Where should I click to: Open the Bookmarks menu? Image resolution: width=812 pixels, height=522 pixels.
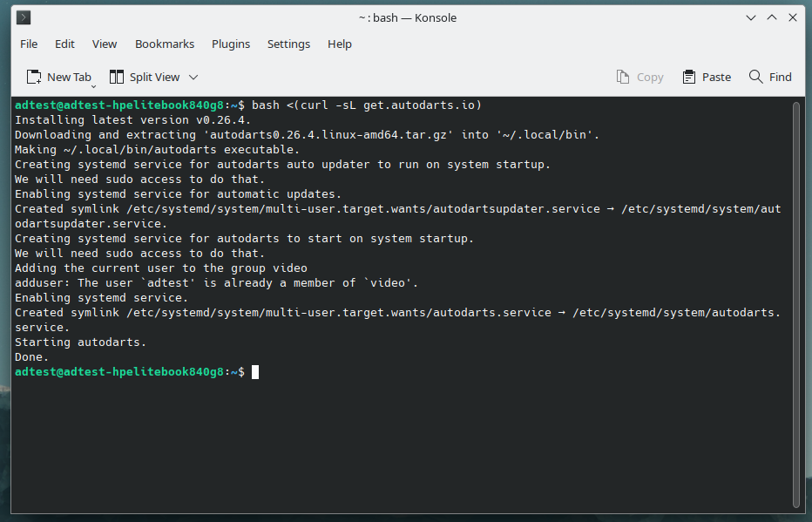165,44
